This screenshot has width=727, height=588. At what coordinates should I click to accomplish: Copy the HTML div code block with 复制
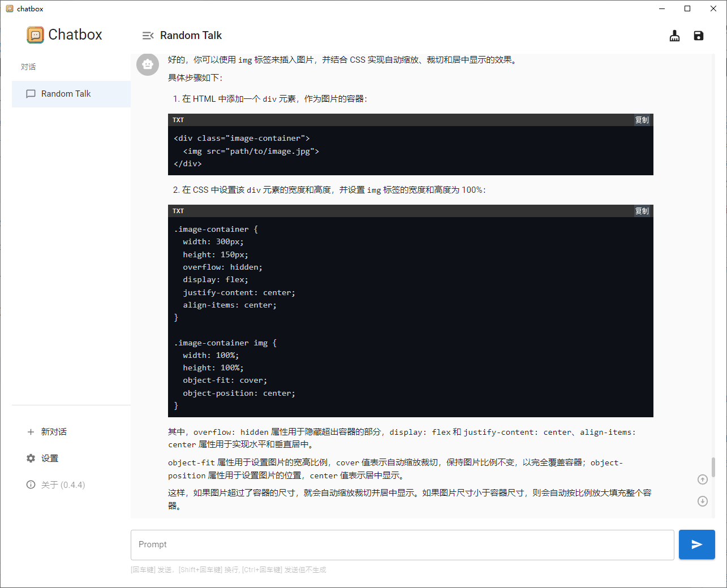pos(642,120)
